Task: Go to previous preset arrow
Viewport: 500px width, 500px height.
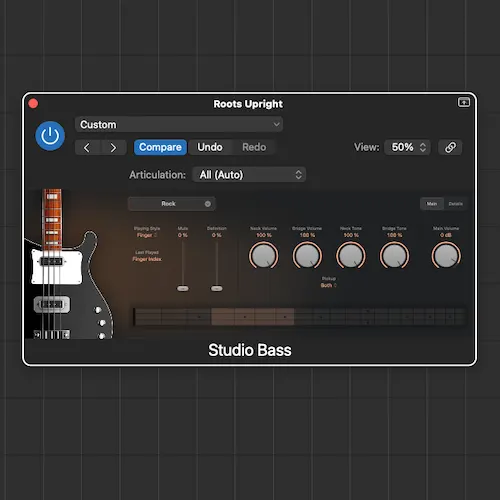Action: click(87, 147)
